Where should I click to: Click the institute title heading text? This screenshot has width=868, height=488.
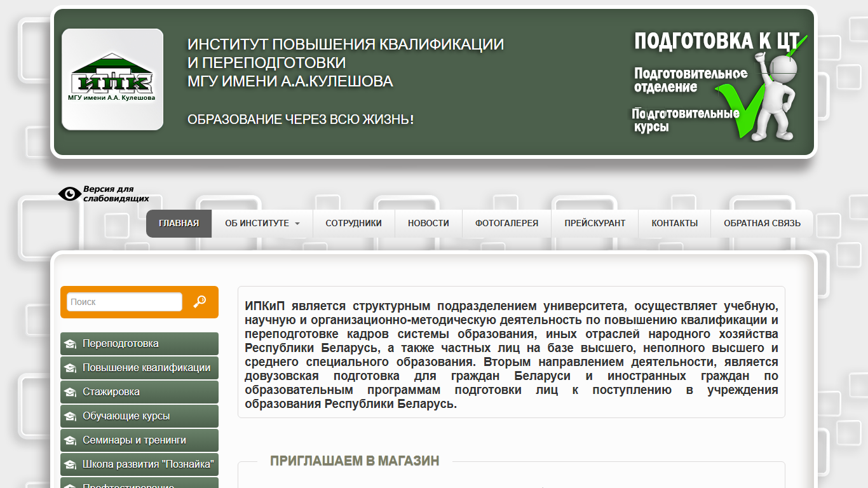[346, 63]
